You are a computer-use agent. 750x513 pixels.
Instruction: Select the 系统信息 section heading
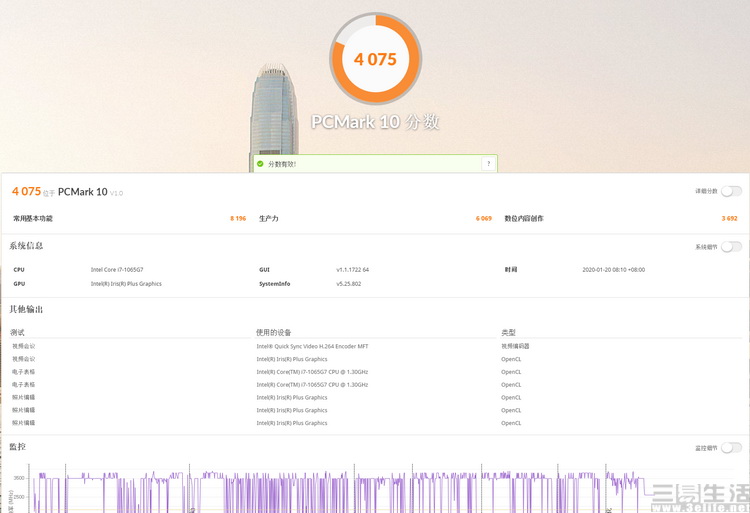tap(27, 246)
